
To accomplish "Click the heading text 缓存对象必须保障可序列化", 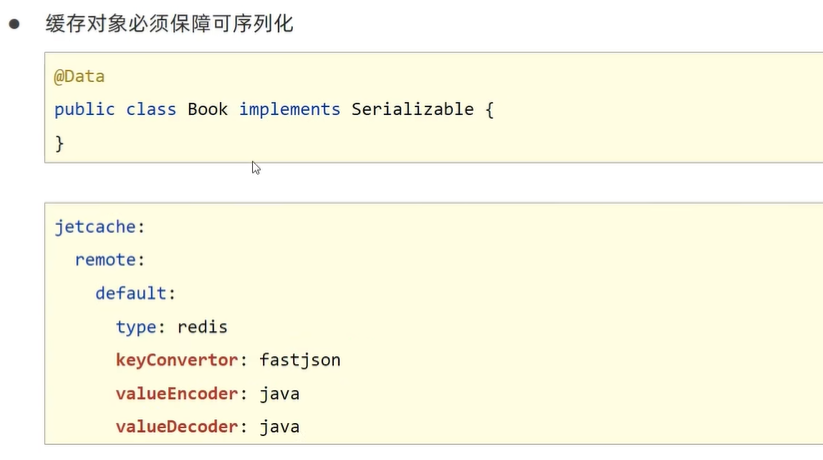I will pos(169,24).
